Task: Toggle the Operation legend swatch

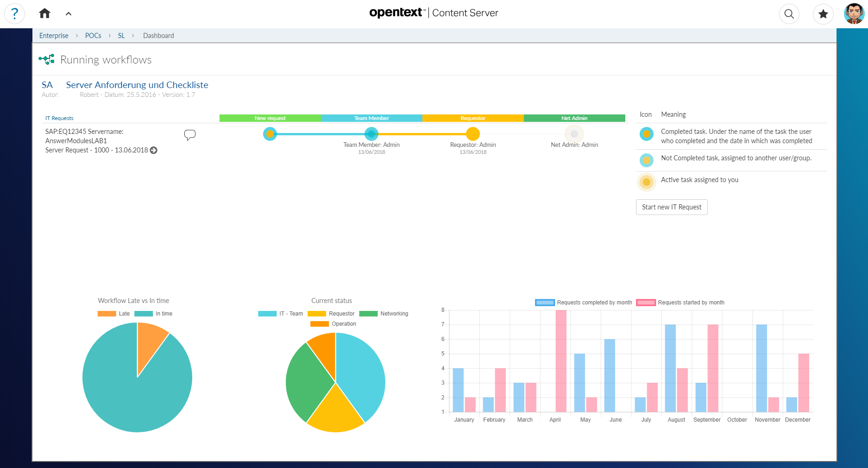Action: 320,324
